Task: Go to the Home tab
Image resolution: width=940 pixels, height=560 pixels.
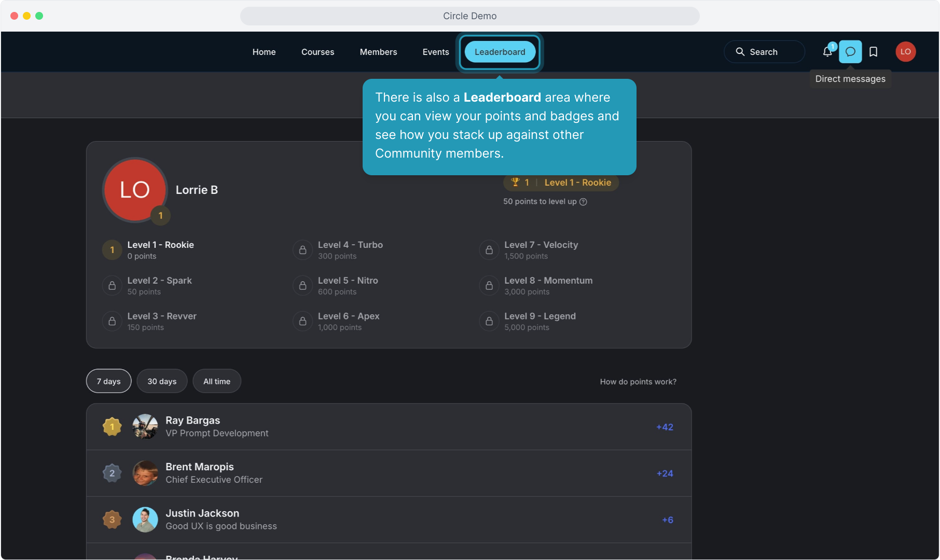Action: pos(264,52)
